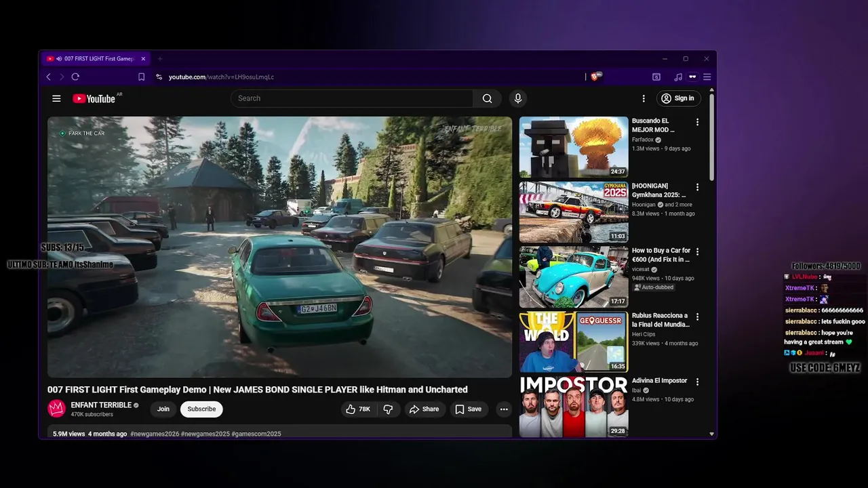Open the browser hamburger menu
868x488 pixels.
tap(707, 77)
